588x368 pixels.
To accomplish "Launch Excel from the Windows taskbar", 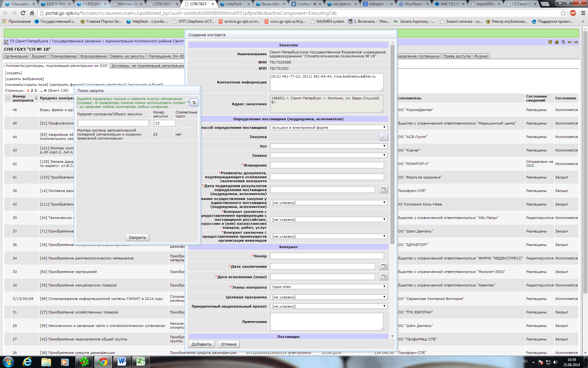I will 141,362.
